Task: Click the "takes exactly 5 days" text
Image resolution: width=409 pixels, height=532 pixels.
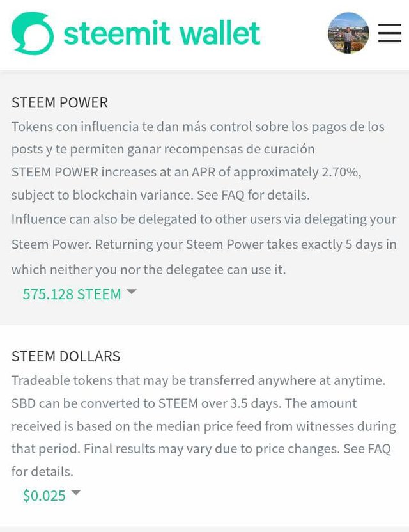Action: click(335, 244)
